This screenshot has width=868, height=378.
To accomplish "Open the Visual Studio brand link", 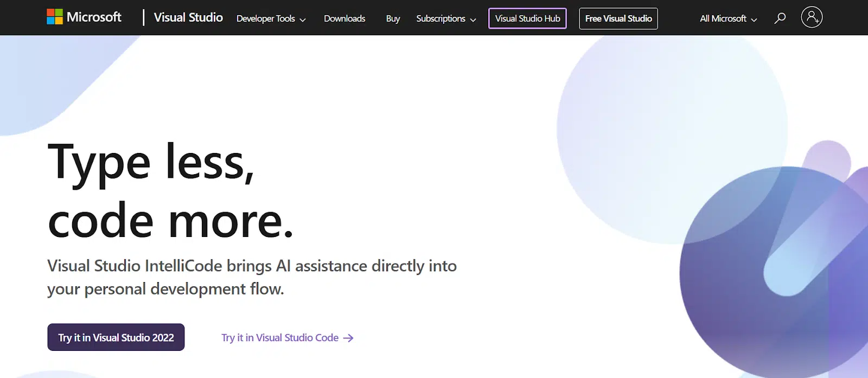I will 188,17.
